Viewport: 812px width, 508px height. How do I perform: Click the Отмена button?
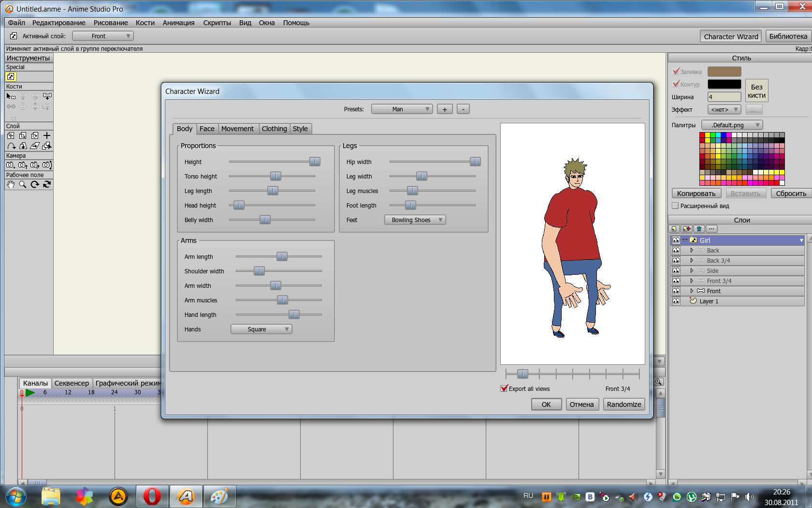point(581,404)
